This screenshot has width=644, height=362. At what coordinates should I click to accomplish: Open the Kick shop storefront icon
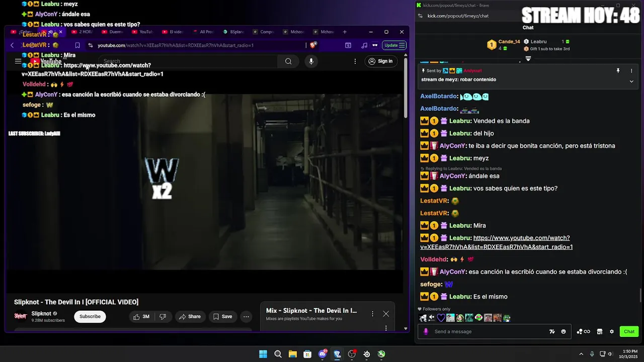tap(600, 331)
